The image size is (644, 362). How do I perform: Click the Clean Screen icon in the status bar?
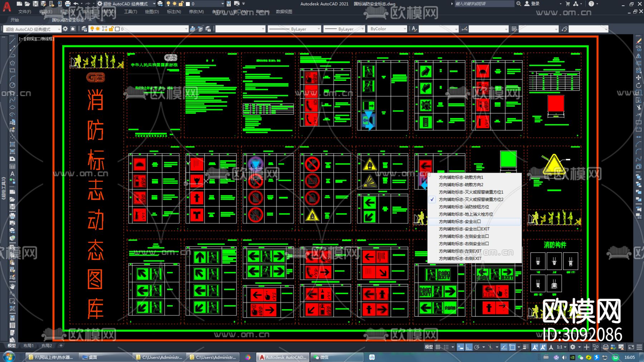pyautogui.click(x=631, y=347)
